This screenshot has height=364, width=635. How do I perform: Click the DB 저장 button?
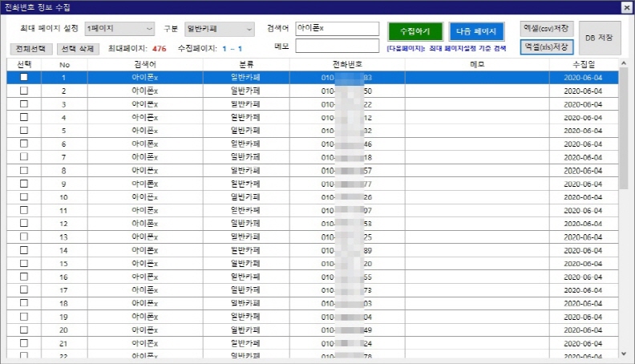[600, 38]
